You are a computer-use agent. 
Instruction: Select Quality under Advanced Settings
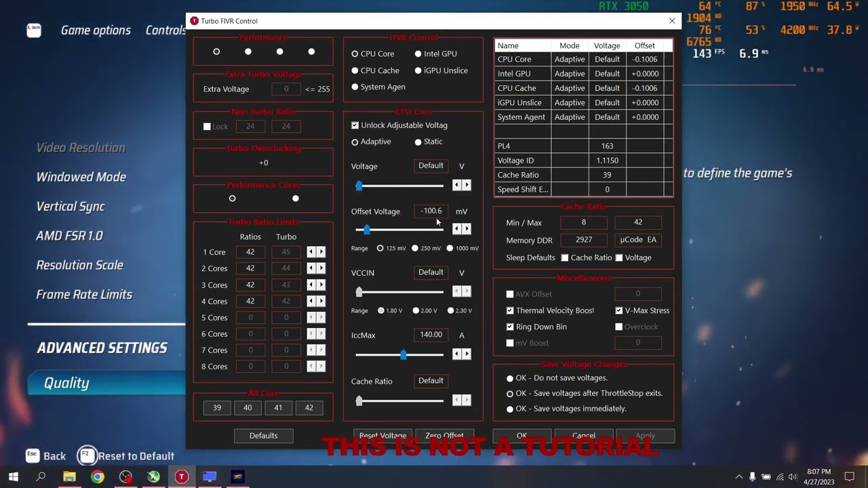point(106,383)
